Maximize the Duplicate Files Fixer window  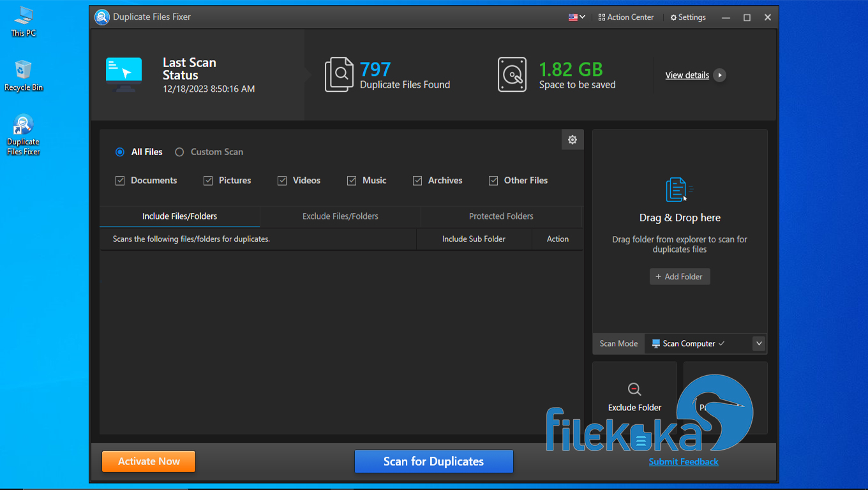[x=747, y=17]
